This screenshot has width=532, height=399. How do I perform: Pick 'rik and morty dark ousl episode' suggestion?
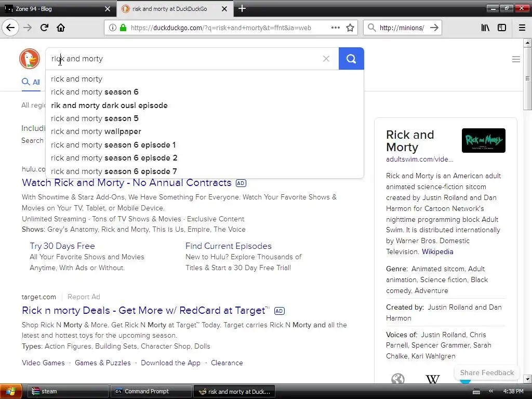point(205,105)
